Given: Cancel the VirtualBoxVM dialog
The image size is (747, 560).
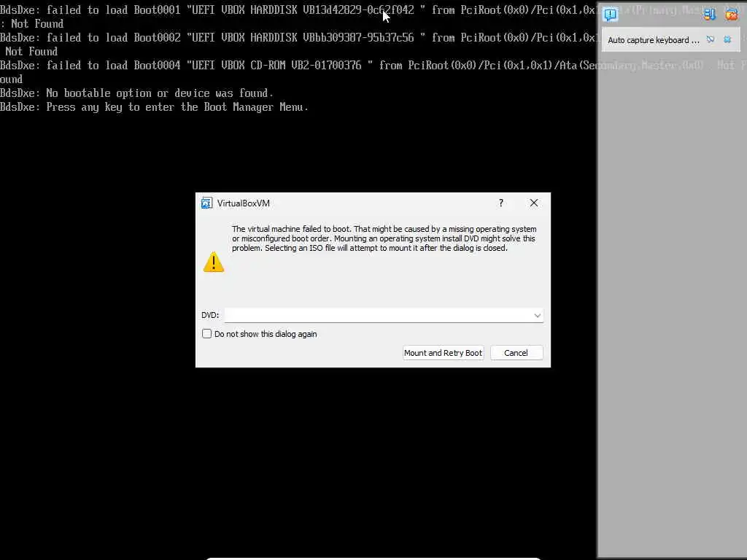Looking at the screenshot, I should coord(516,353).
